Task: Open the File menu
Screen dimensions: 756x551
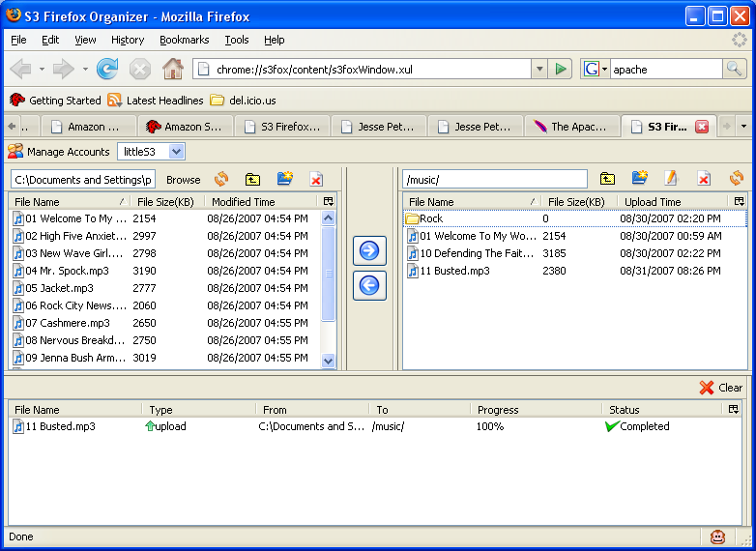Action: pos(18,40)
